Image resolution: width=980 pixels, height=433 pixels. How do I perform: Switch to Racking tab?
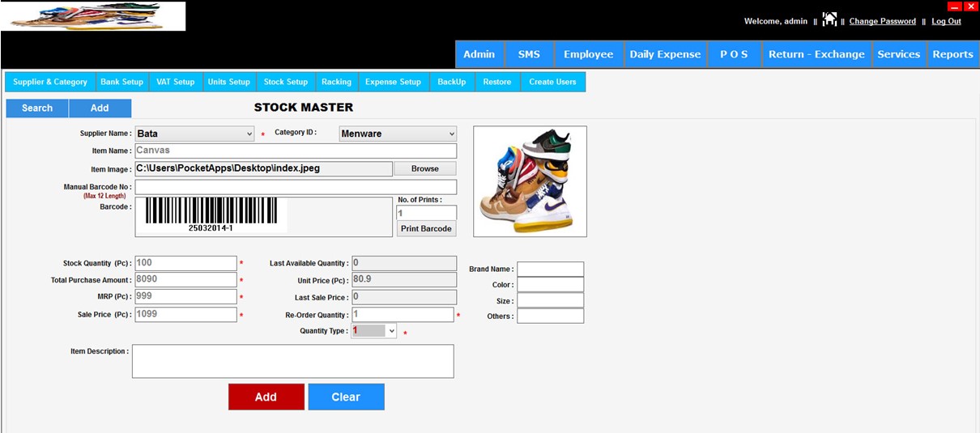click(x=336, y=82)
